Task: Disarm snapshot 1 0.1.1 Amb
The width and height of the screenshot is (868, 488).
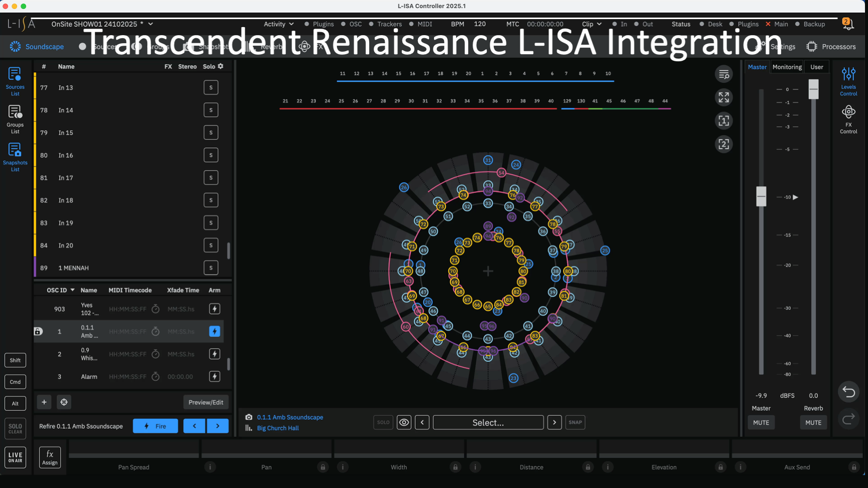Action: click(214, 331)
